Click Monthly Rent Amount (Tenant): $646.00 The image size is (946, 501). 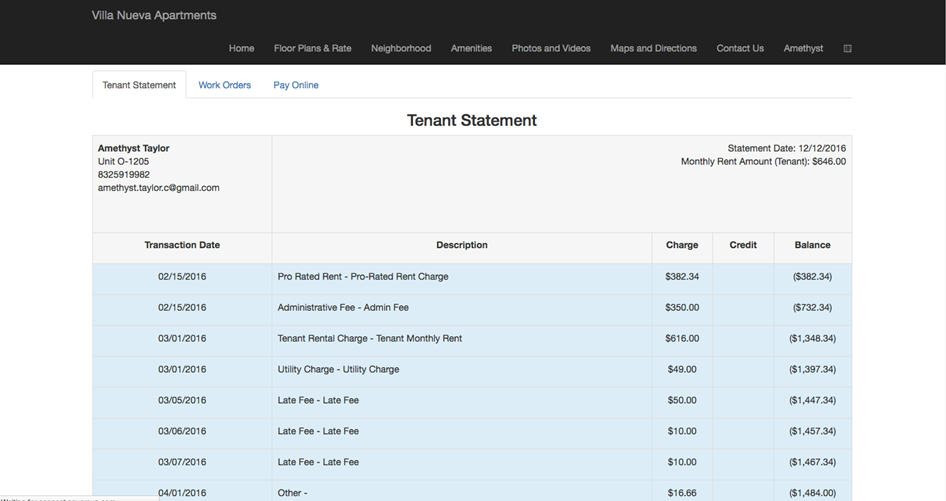(x=763, y=161)
